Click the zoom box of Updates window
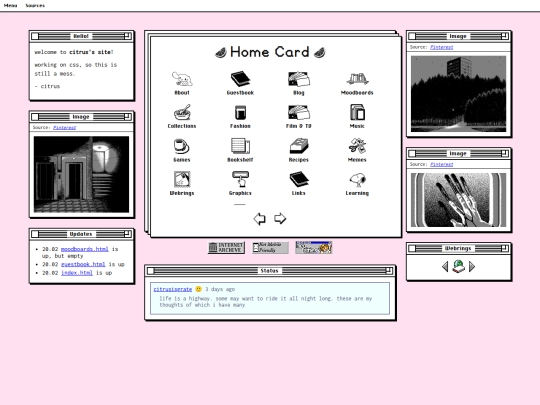 click(127, 234)
